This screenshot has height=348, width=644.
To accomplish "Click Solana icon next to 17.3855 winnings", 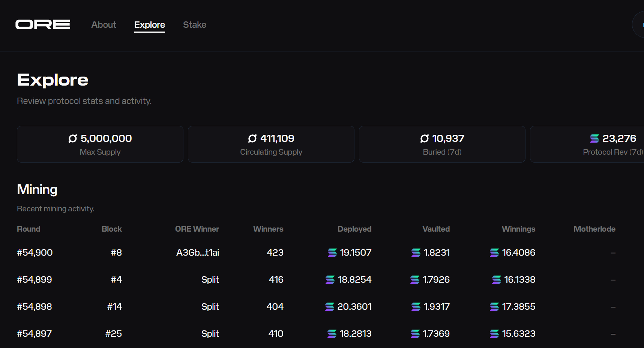I will click(x=494, y=307).
